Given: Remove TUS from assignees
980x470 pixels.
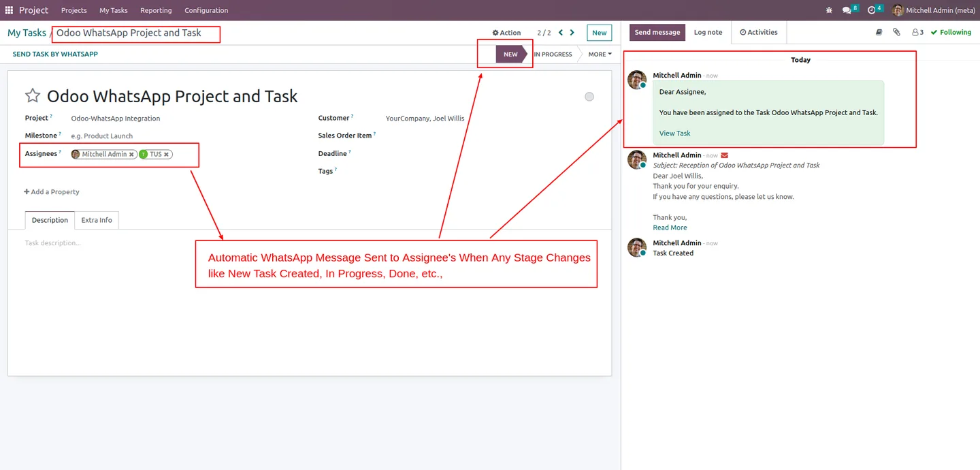Looking at the screenshot, I should [166, 155].
